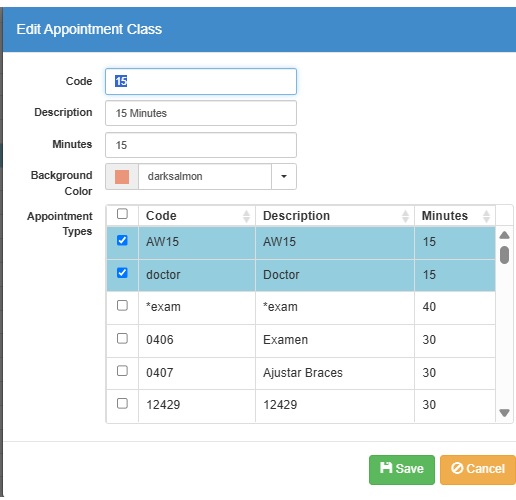Sort table by Code column arrows
This screenshot has height=500, width=516.
pos(246,216)
